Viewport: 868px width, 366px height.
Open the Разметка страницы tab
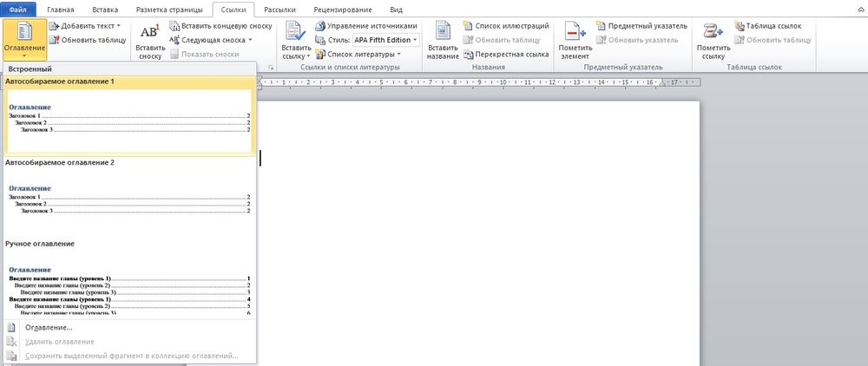tap(168, 10)
